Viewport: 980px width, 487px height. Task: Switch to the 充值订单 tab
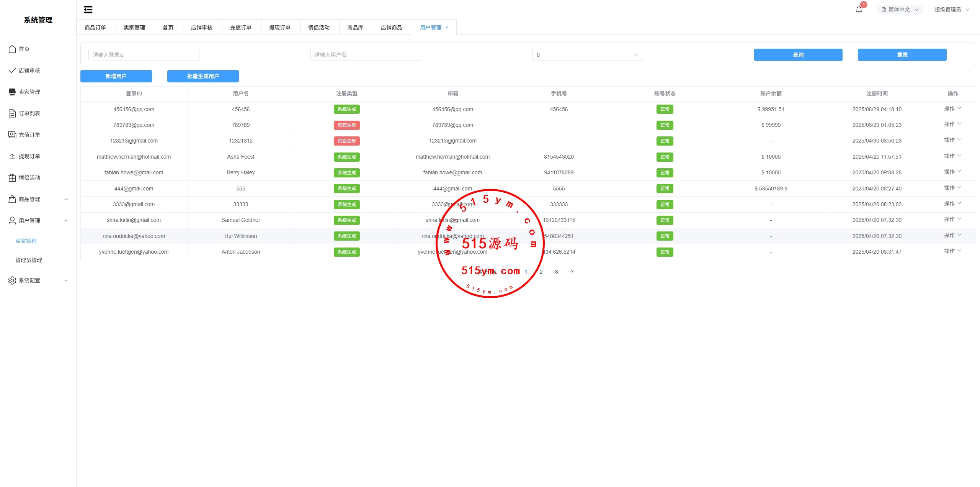click(240, 28)
